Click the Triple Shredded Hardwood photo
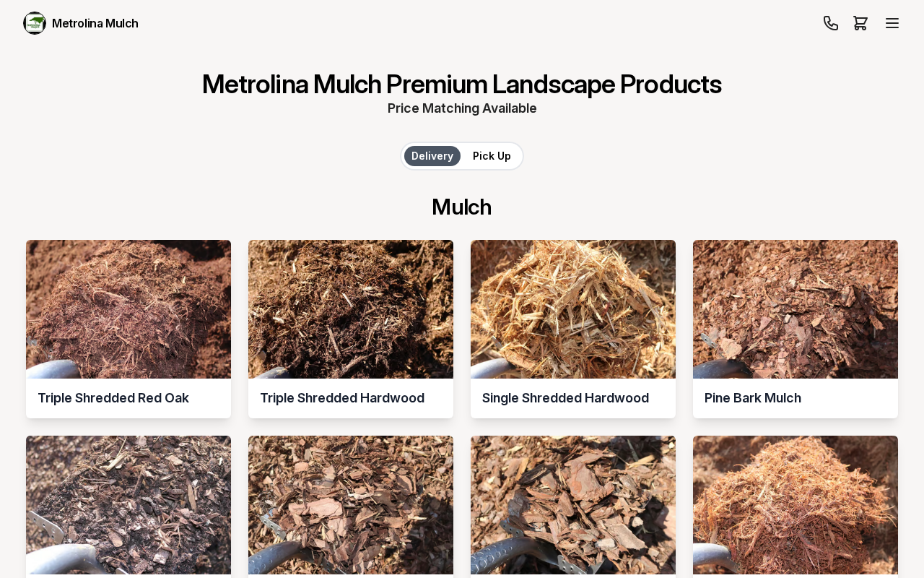Screen dimensions: 924x578 pyautogui.click(x=351, y=309)
